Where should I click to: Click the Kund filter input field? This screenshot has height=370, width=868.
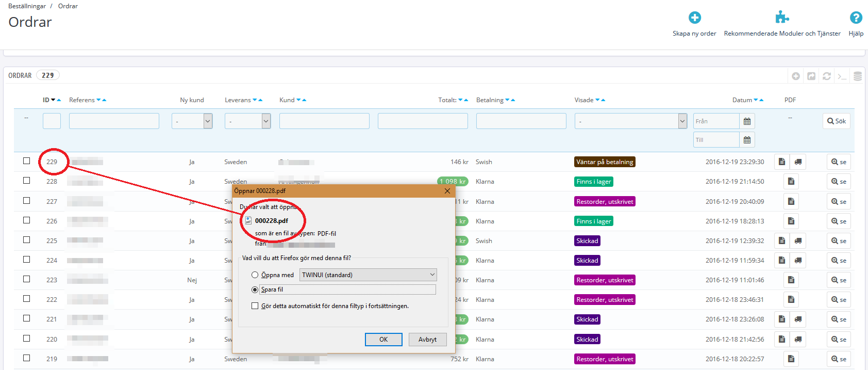pos(324,121)
